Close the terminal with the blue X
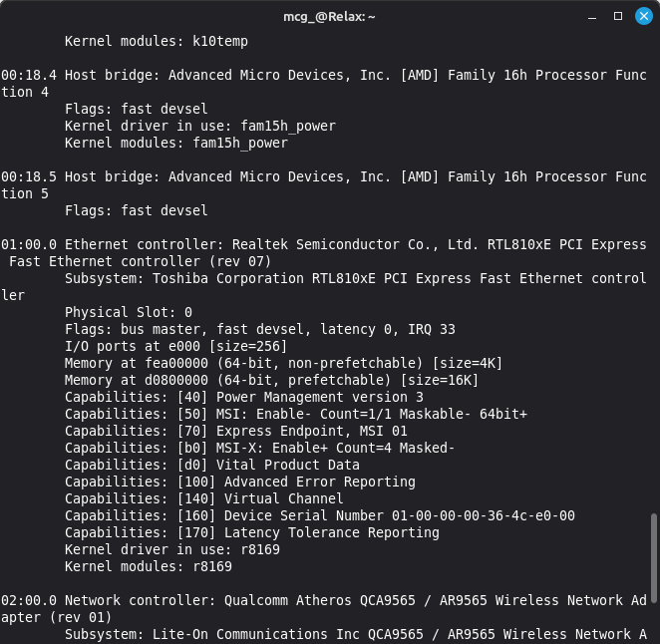This screenshot has height=644, width=660. [644, 16]
